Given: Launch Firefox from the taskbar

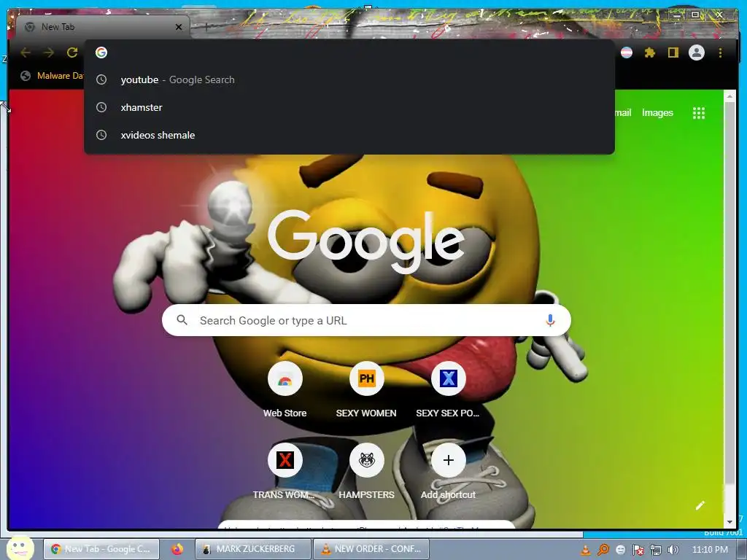Looking at the screenshot, I should 177,549.
